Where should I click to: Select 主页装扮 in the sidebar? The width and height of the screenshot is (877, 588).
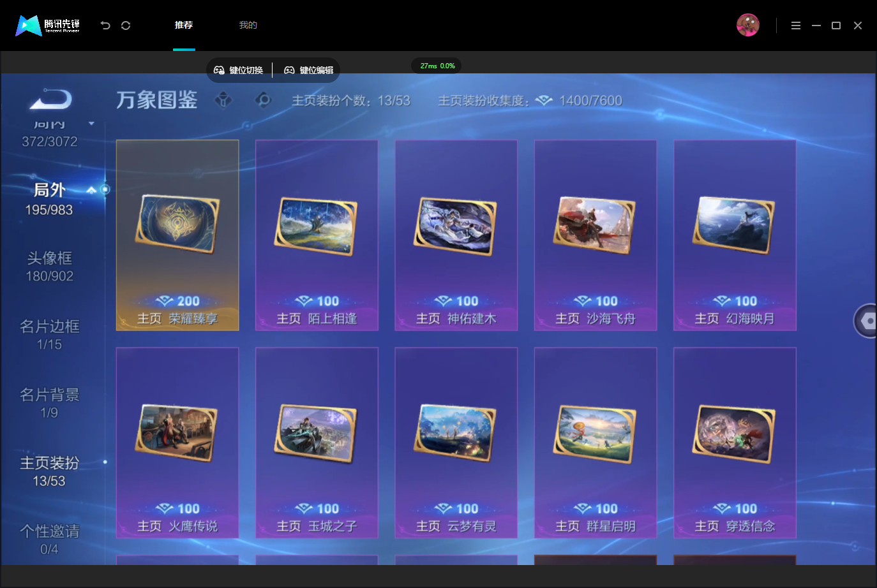coord(49,472)
